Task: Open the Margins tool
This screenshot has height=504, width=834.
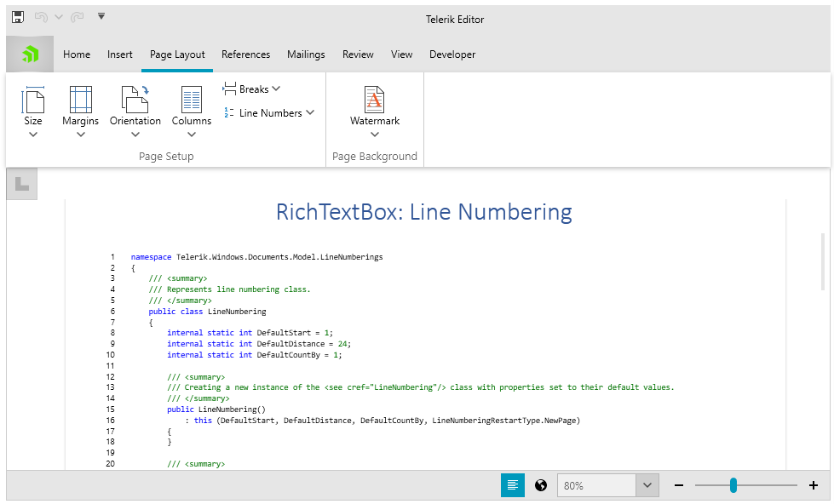Action: [79, 109]
